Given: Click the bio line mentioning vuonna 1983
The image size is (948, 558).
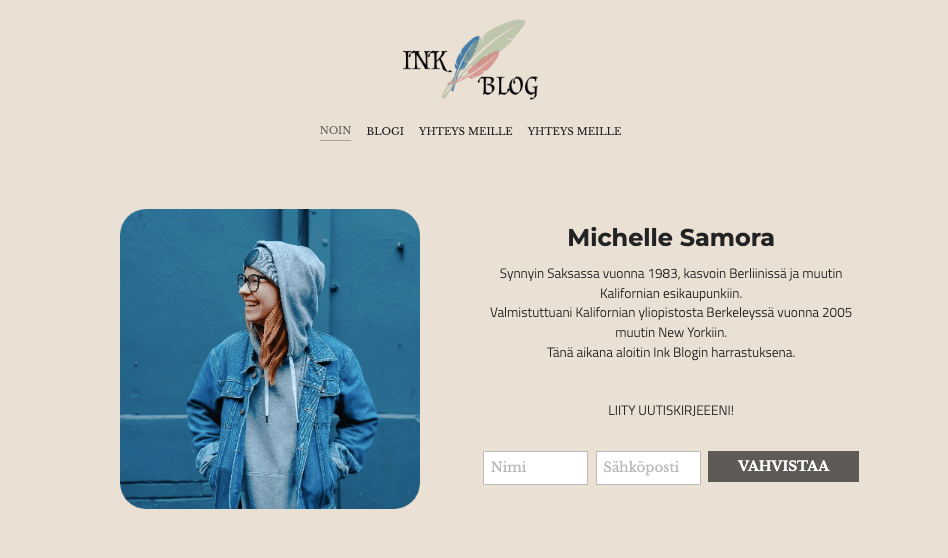Looking at the screenshot, I should pos(670,273).
